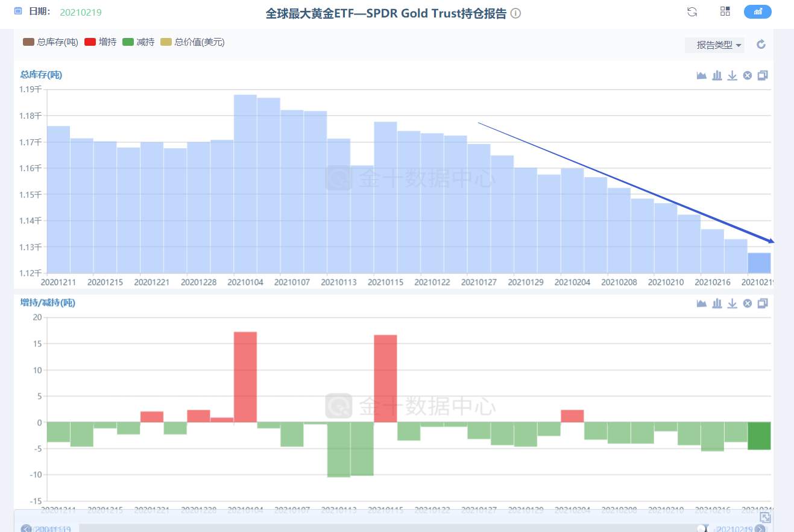The height and width of the screenshot is (532, 794).
Task: Switch 总库存 chart to area line view
Action: pos(702,75)
